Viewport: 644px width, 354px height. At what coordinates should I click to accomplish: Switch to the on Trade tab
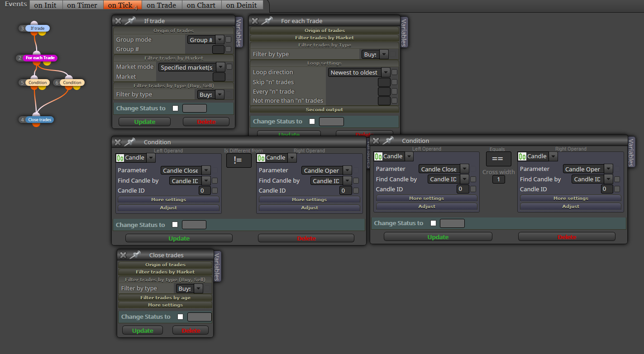click(x=162, y=5)
